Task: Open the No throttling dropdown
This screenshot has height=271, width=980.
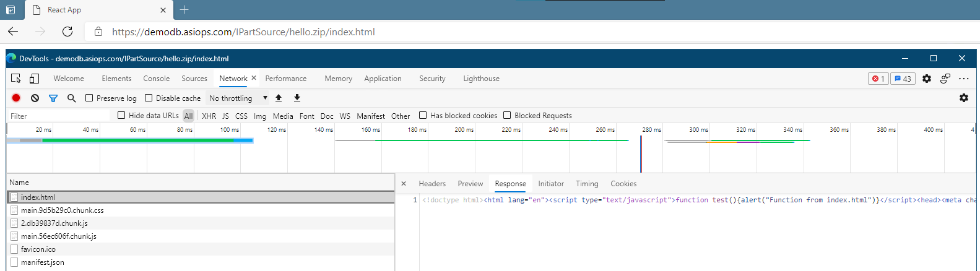Action: click(x=238, y=98)
